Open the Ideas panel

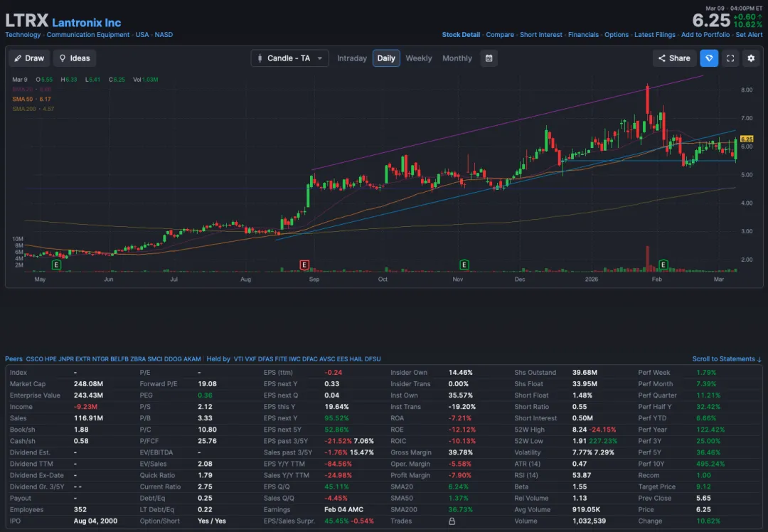pos(75,58)
